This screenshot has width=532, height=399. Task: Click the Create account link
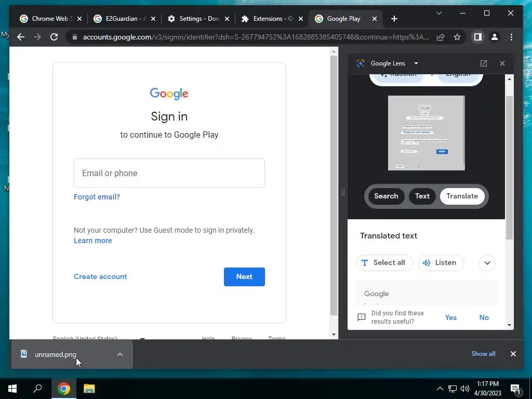(100, 276)
